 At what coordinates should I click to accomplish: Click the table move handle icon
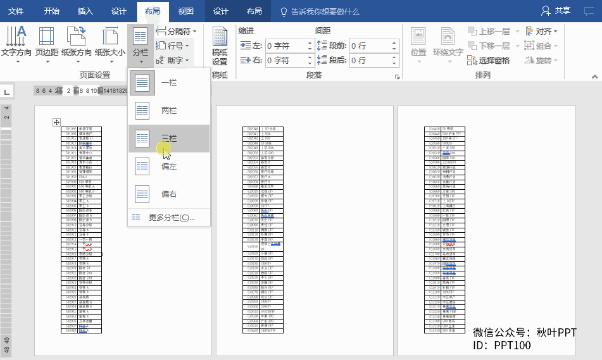(x=56, y=122)
